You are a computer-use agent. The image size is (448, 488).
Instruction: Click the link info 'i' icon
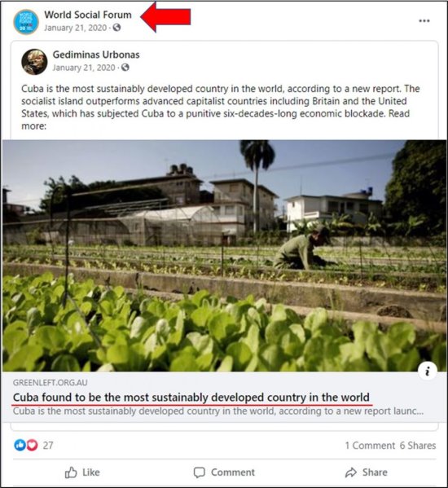(427, 371)
